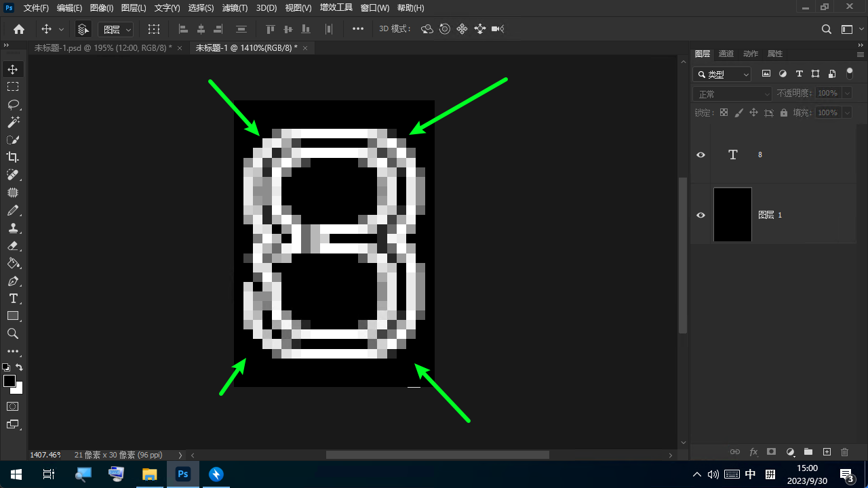Select the Eraser tool
868x488 pixels.
pos(13,245)
